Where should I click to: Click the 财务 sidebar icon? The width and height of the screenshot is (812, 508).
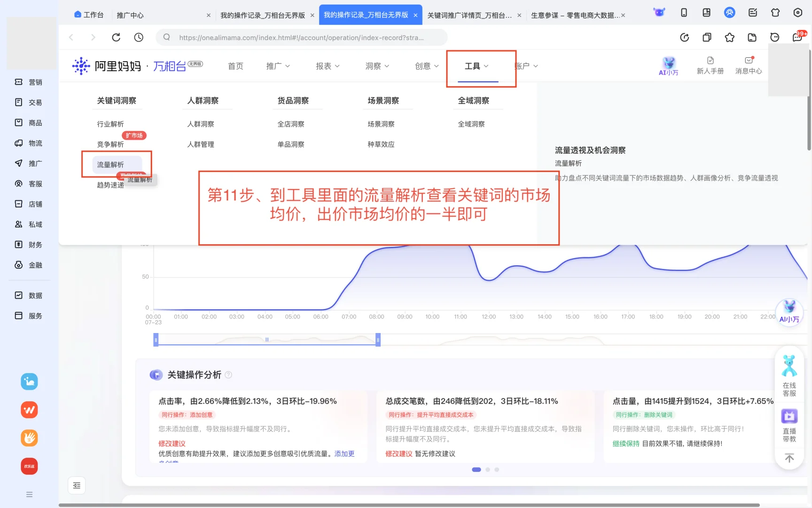29,245
